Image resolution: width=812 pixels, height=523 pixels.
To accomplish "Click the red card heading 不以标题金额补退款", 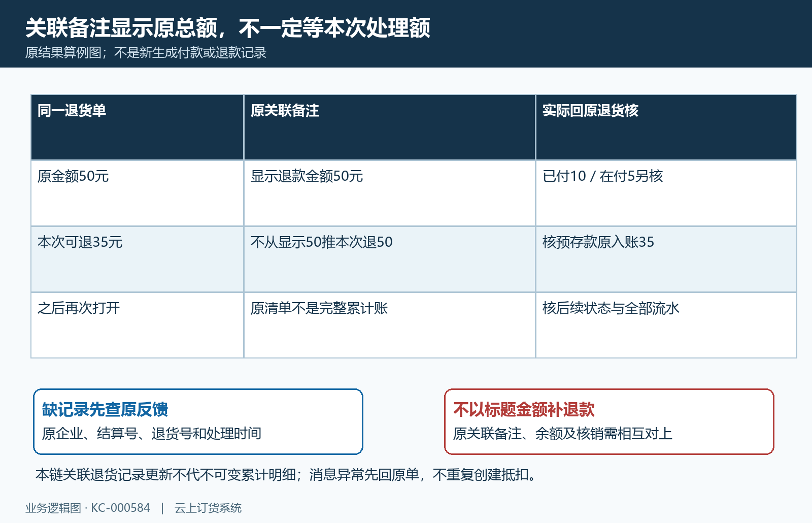I will click(x=524, y=409).
